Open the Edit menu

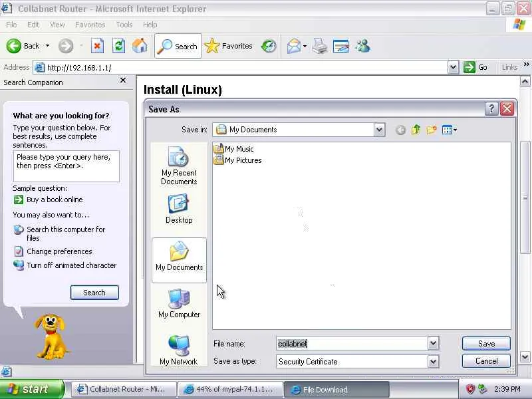33,25
